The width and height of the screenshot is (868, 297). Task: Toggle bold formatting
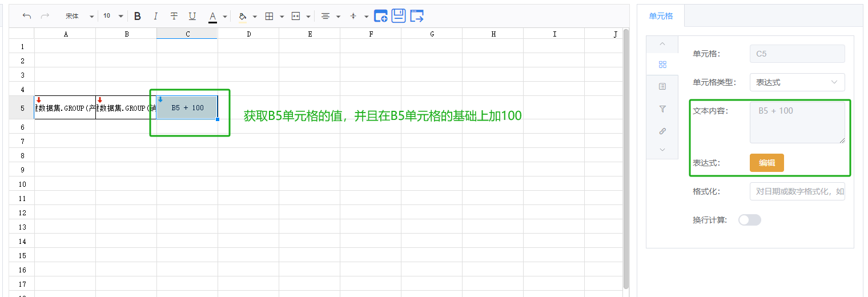pyautogui.click(x=137, y=16)
